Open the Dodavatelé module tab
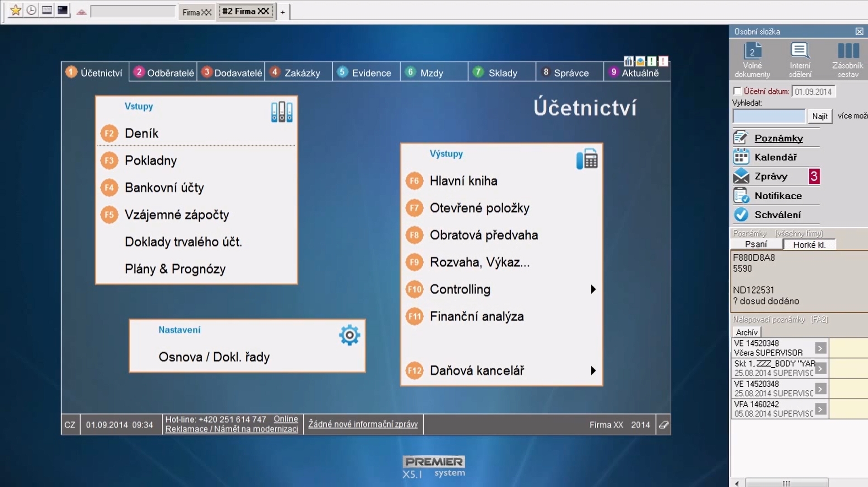 231,73
